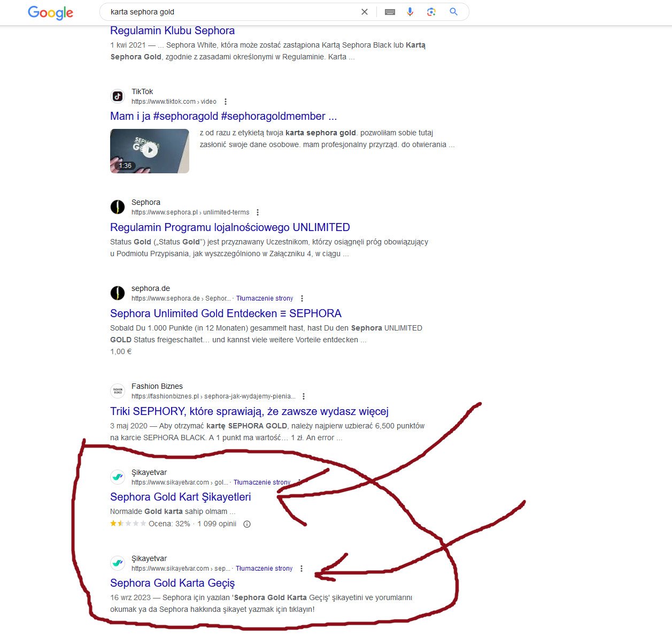Click the TikTok favicon
This screenshot has width=672, height=637.
coord(118,96)
